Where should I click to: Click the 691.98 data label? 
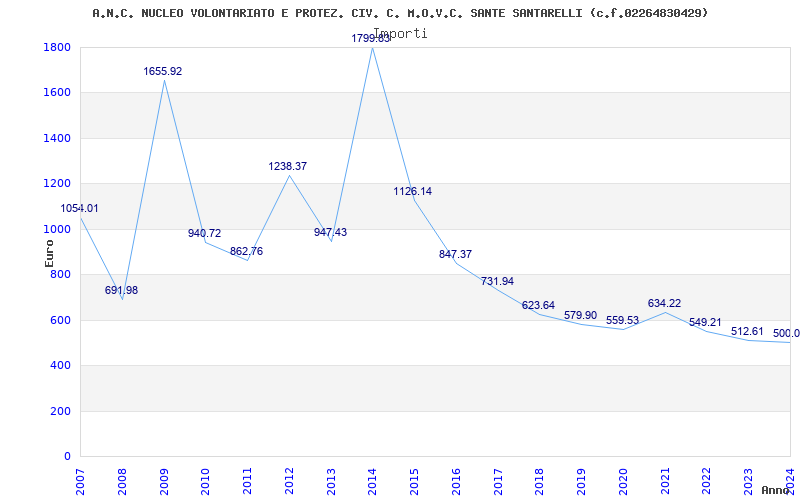[x=121, y=291]
